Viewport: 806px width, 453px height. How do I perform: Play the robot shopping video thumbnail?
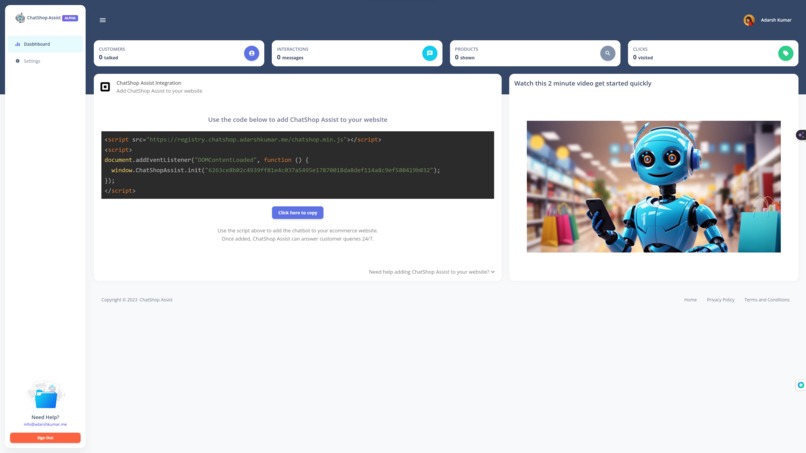pos(653,187)
